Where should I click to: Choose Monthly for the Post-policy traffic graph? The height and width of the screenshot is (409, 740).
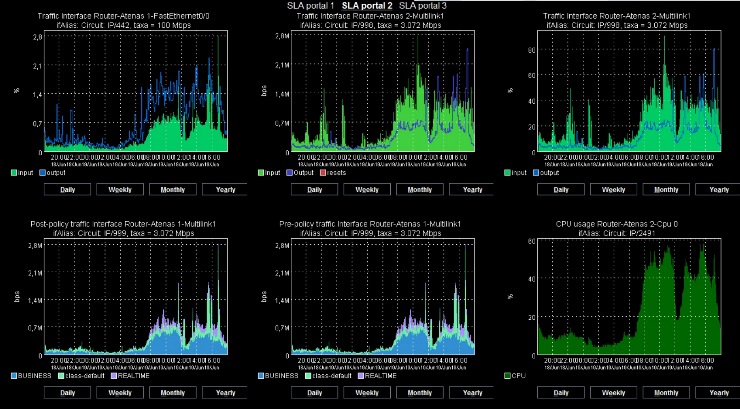pos(173,392)
